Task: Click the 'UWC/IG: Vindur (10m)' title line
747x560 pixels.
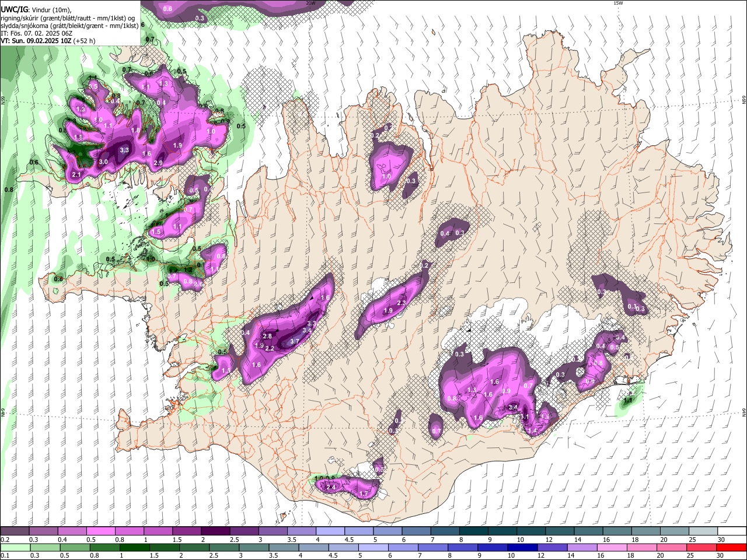Action: 36,9
